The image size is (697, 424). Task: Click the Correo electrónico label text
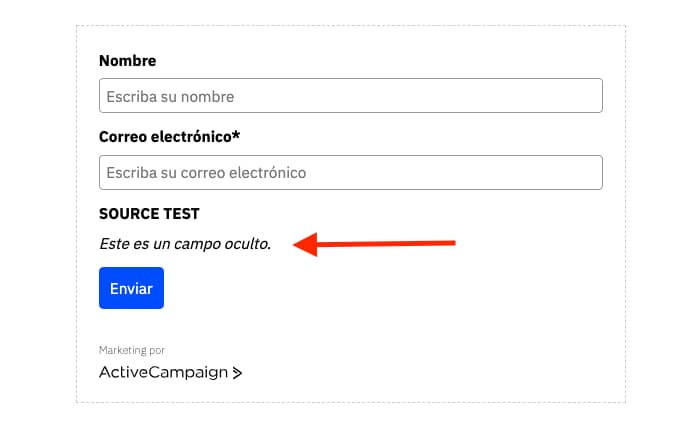(163, 137)
